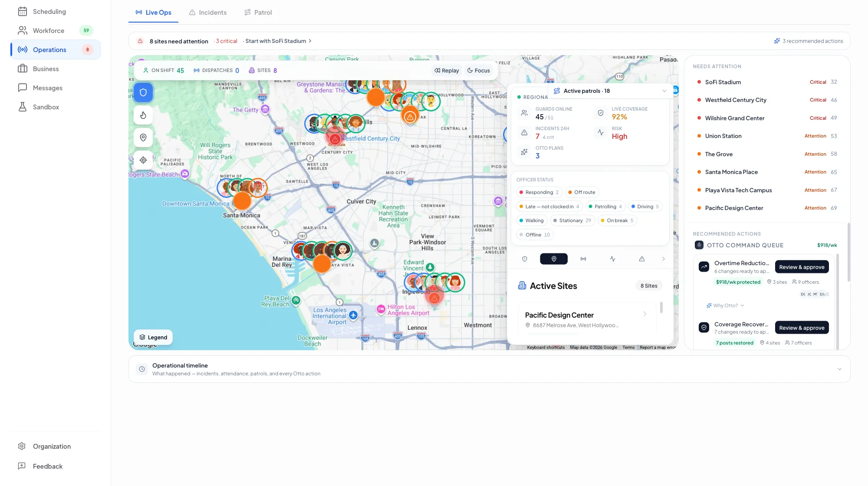Select the shield layer button on map
This screenshot has width=868, height=486.
143,92
